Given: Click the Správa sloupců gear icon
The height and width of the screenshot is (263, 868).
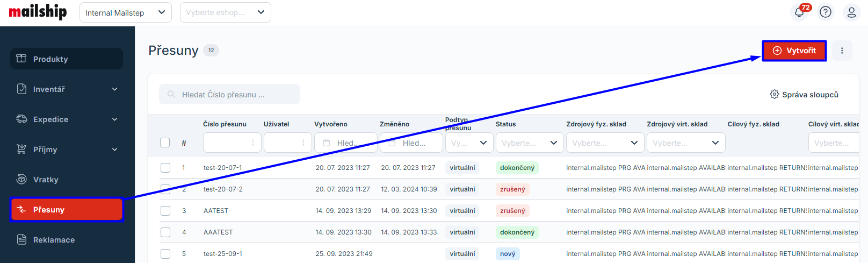Looking at the screenshot, I should [774, 95].
